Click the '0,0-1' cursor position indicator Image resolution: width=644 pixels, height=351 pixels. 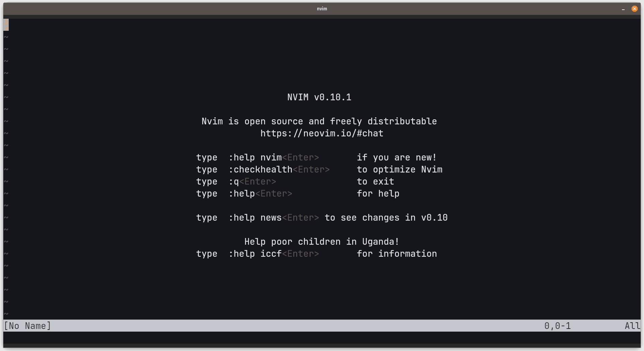pyautogui.click(x=557, y=326)
